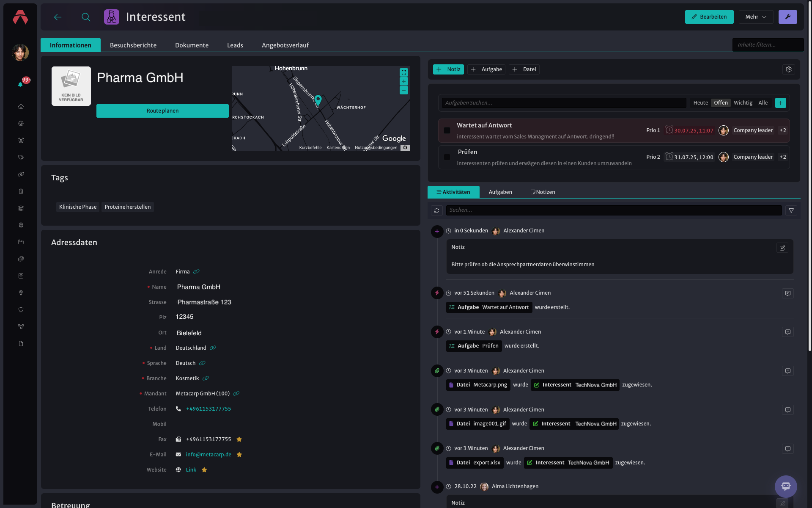The image size is (812, 508).
Task: Expand +2 assignees on 'Wartet auf Antwort'
Action: (783, 130)
